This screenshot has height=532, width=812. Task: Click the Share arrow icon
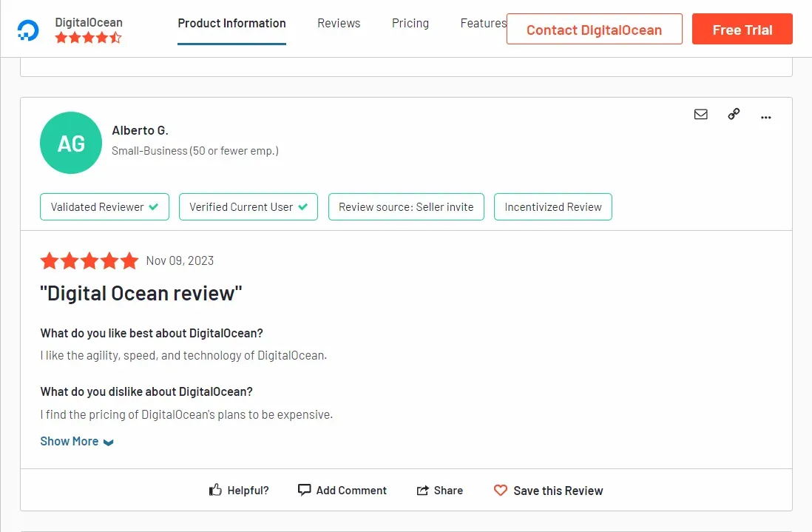[422, 489]
